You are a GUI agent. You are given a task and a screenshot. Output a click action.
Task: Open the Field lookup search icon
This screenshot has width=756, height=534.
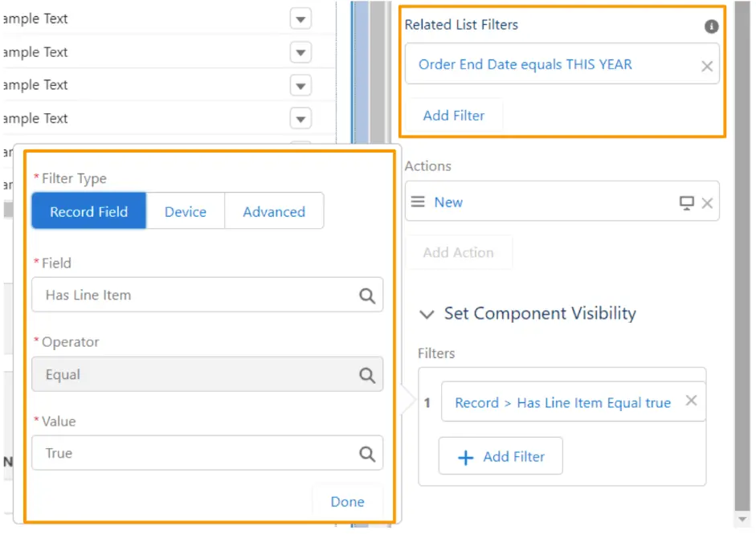click(x=367, y=295)
